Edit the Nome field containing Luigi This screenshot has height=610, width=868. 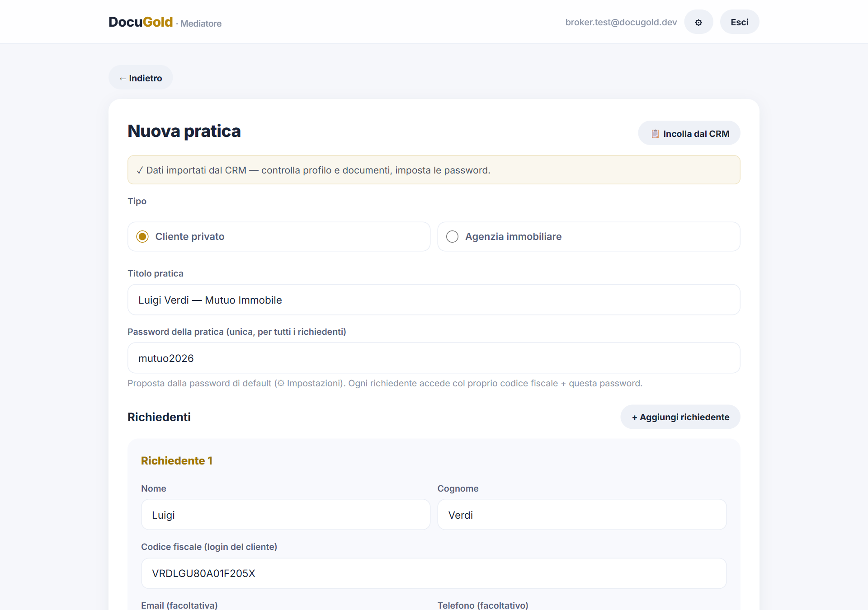click(286, 515)
